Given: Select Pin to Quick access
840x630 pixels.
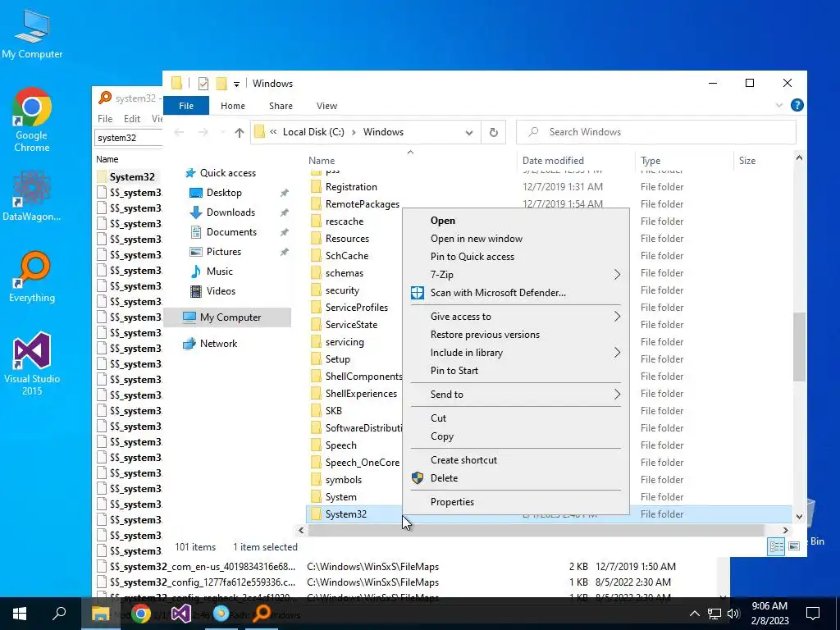Looking at the screenshot, I should [x=518, y=257].
